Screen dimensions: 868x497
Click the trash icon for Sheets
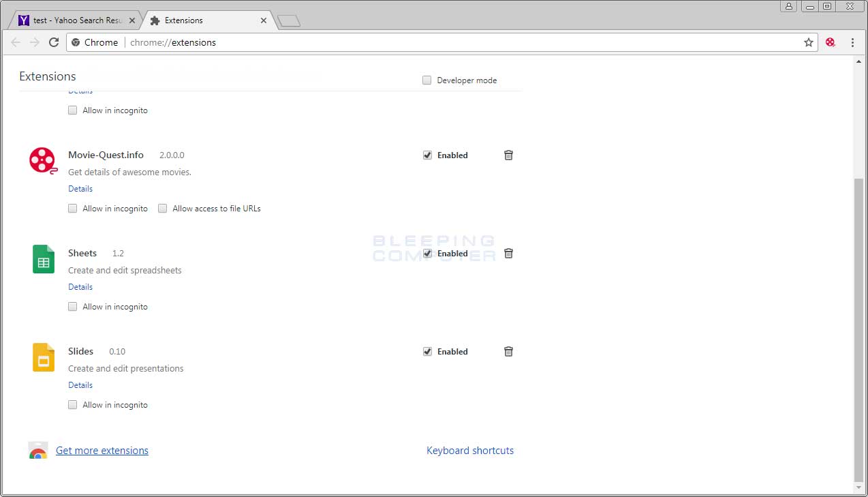click(x=508, y=253)
